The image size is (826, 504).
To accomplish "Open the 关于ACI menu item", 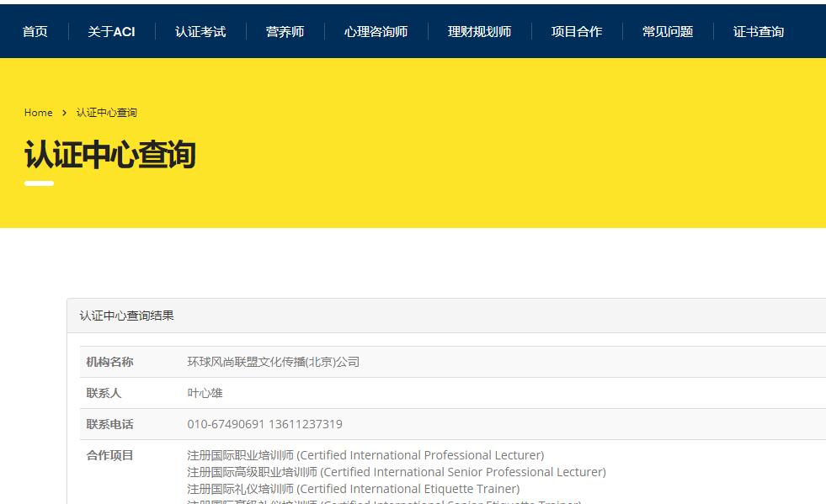I will (111, 32).
